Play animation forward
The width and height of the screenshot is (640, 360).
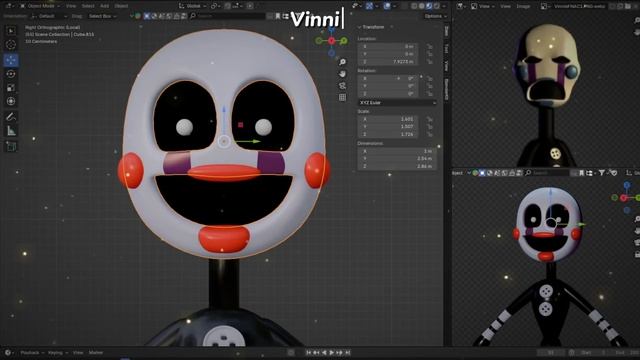(332, 353)
